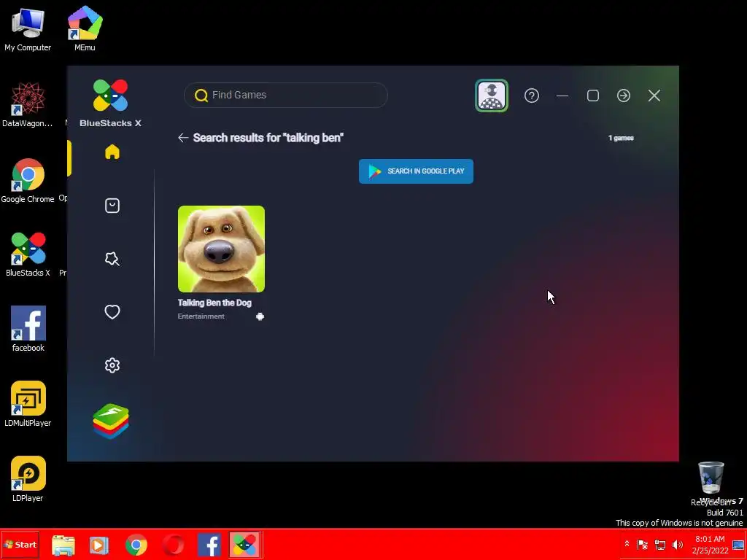This screenshot has width=747, height=560.
Task: Select LDPlayer desktop shortcut
Action: 28,479
